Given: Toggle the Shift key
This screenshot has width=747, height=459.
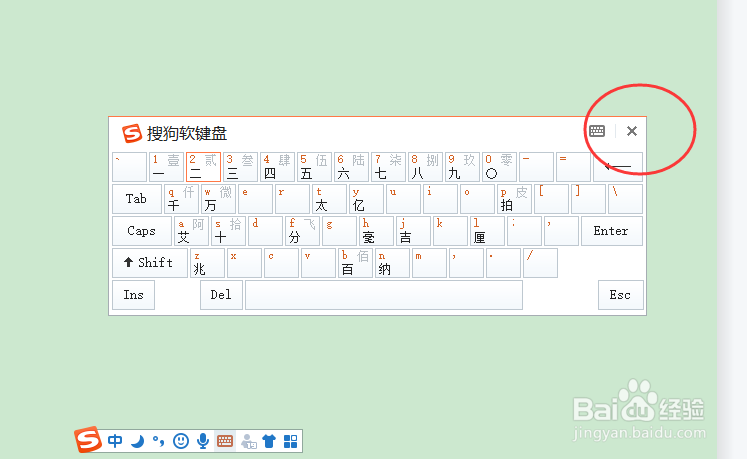Looking at the screenshot, I should click(150, 263).
